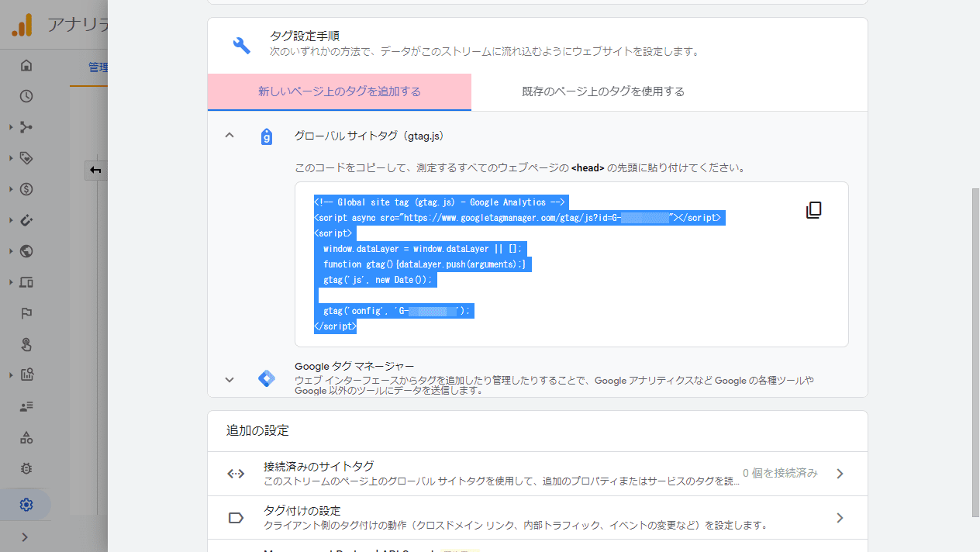Click the 接続済みのサイトタグ code-arrows icon
This screenshot has height=552, width=980.
236,474
